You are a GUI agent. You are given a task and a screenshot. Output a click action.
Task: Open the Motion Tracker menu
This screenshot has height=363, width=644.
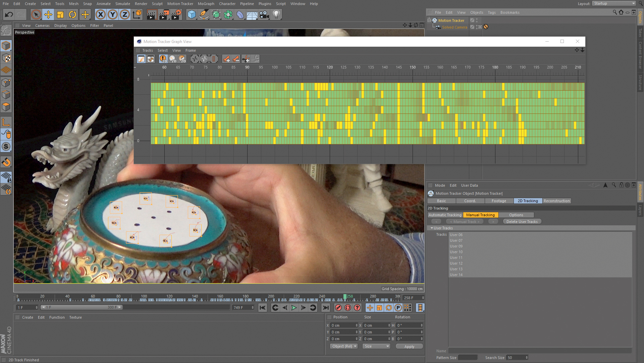[x=180, y=4]
